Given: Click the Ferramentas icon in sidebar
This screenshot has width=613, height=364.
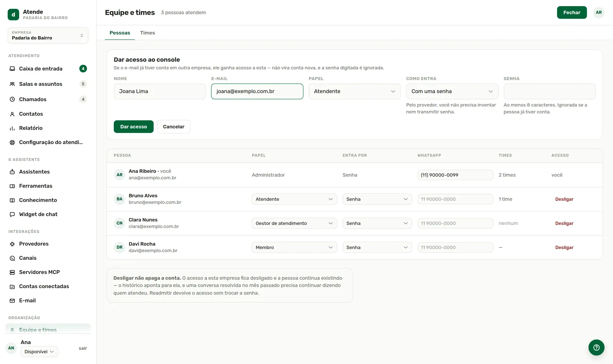Looking at the screenshot, I should tap(12, 186).
